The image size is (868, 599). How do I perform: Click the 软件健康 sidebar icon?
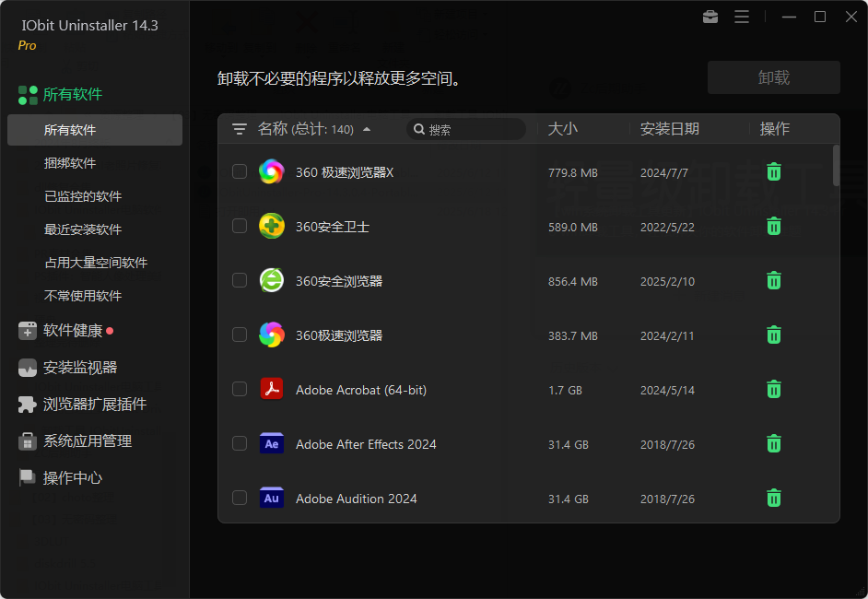(27, 331)
